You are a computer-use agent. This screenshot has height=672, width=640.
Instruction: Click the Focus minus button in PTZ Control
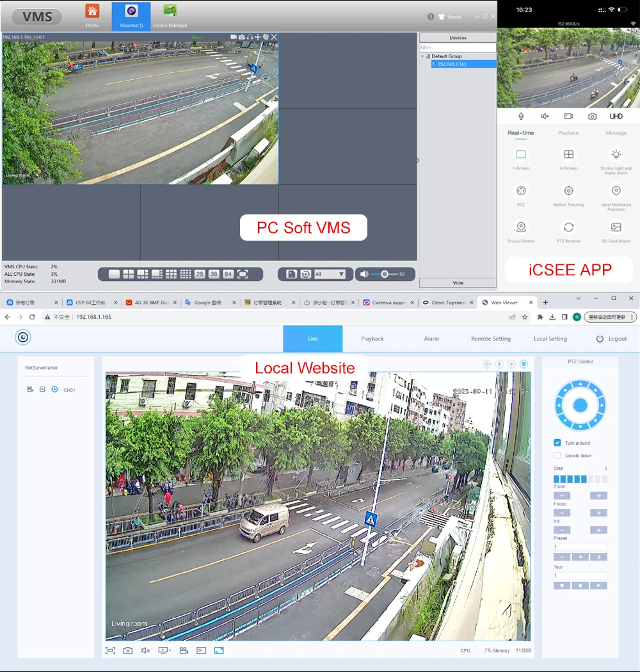562,513
